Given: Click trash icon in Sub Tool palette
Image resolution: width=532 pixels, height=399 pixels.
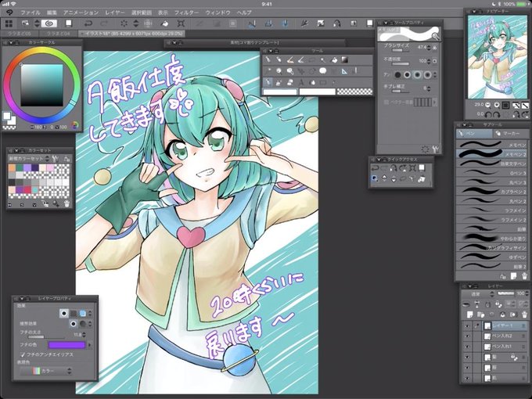Looking at the screenshot, I should (x=524, y=276).
